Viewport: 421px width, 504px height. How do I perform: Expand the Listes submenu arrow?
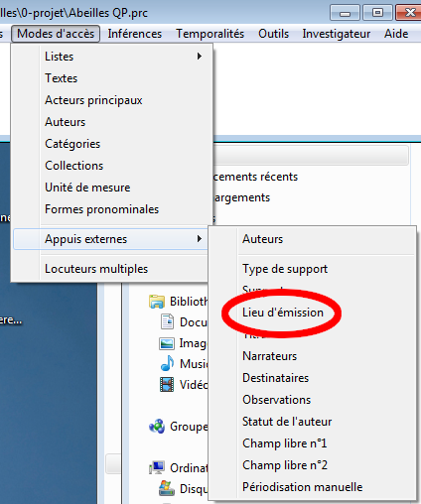click(200, 57)
